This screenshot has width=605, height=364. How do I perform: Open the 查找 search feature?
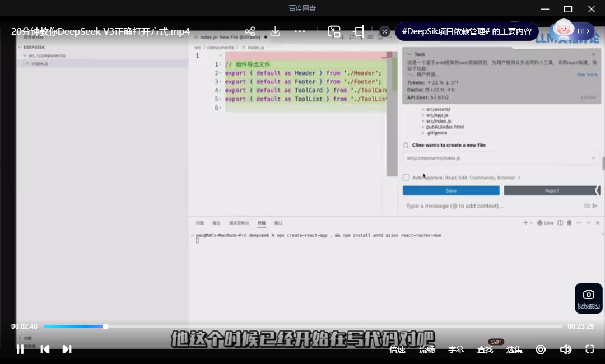[485, 349]
